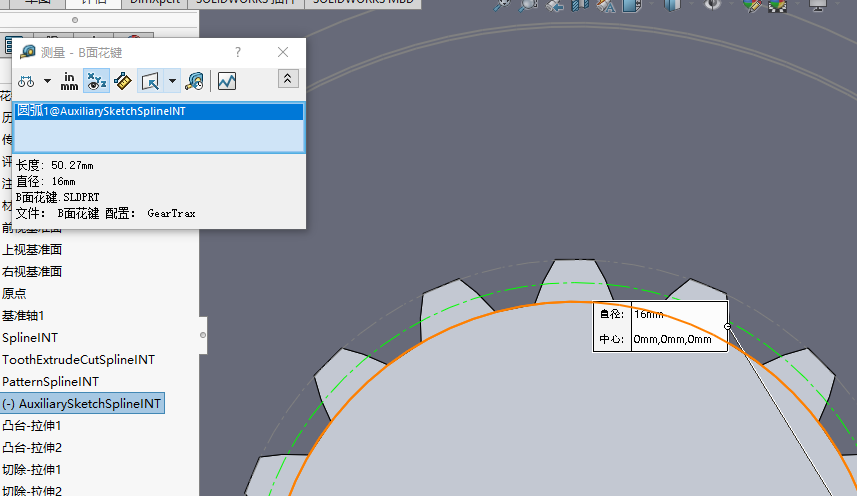Open help for the Measure dialog
Screen dimensions: 857x496
238,52
